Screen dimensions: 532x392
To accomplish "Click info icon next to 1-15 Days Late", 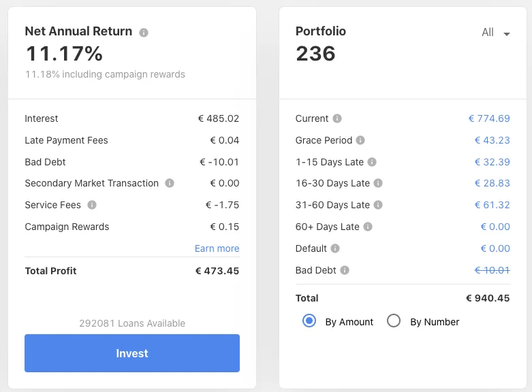I will coord(372,162).
